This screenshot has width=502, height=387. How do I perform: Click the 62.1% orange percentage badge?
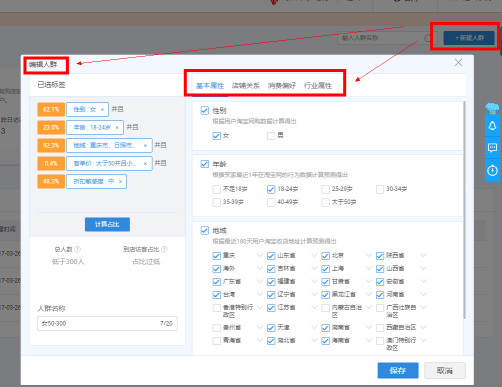(x=51, y=109)
